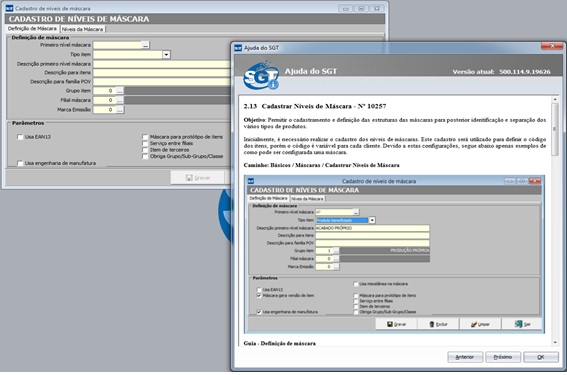The image size is (567, 375).
Task: Click the Gravar button in Cadastro window
Action: (x=198, y=178)
